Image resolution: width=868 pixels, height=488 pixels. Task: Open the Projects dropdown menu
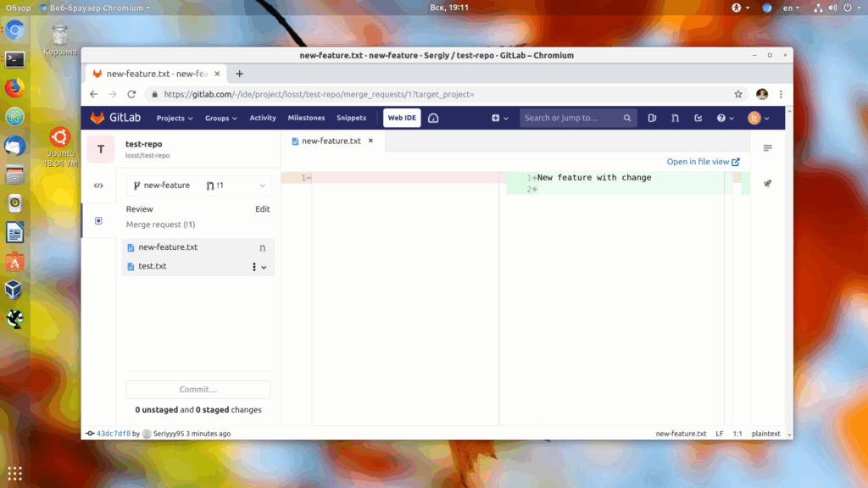point(175,118)
